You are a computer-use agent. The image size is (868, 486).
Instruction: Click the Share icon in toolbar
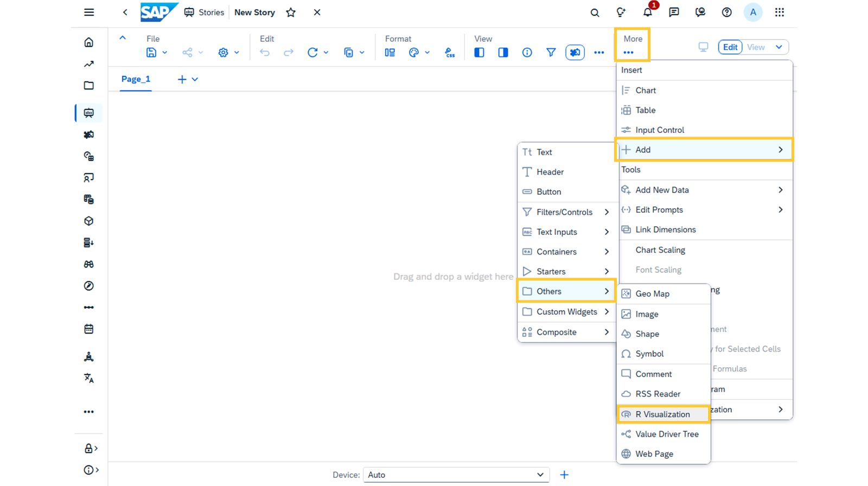click(187, 53)
